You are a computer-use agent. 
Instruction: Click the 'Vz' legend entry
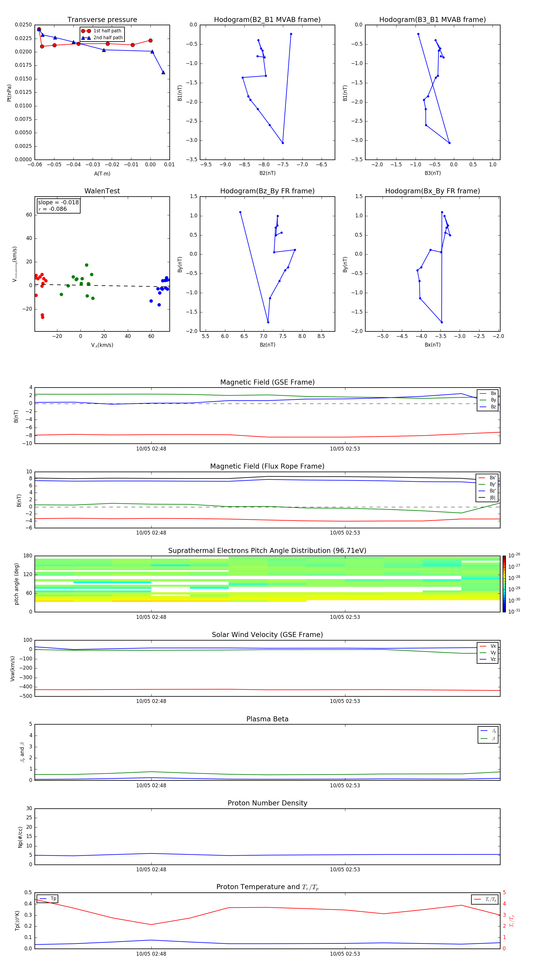tap(488, 659)
